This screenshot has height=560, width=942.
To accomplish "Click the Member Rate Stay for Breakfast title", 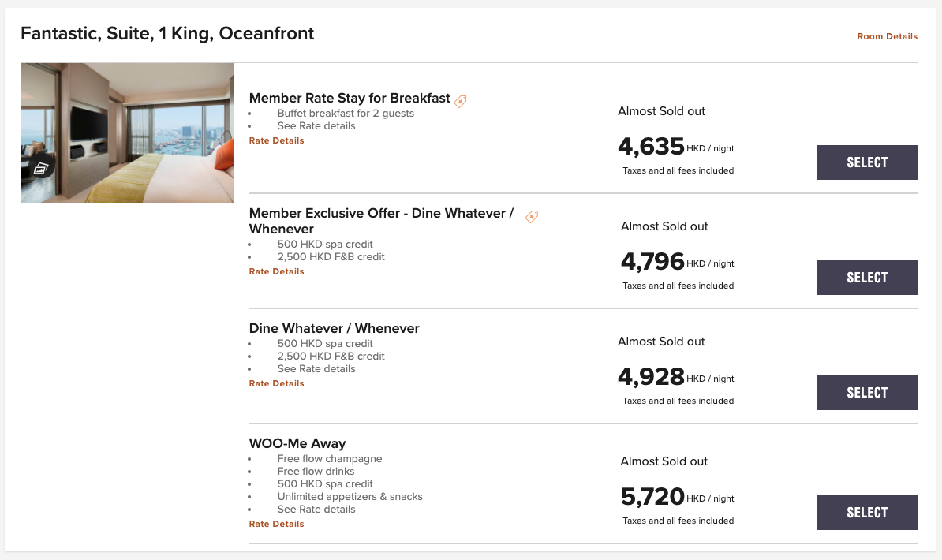I will (350, 98).
